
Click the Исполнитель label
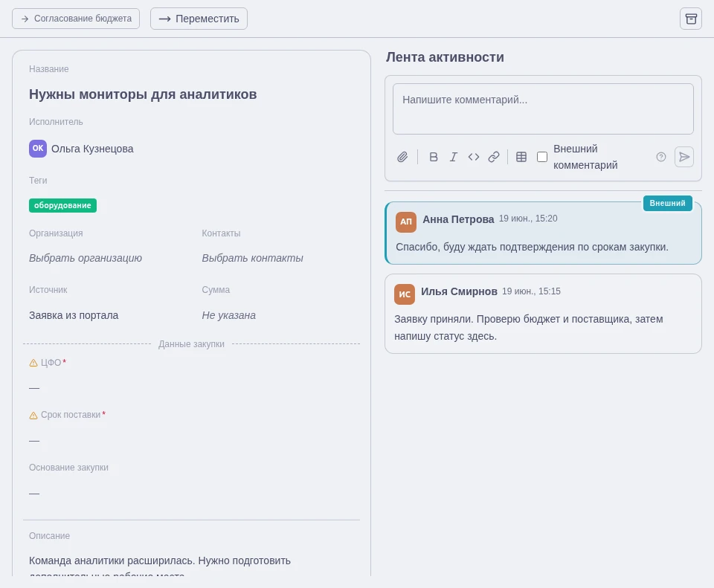click(56, 121)
